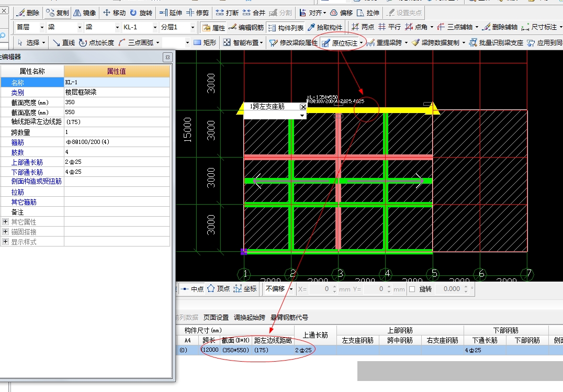Click 修改梁段属性 modify beam segment
The image size is (563, 392).
pyautogui.click(x=294, y=43)
